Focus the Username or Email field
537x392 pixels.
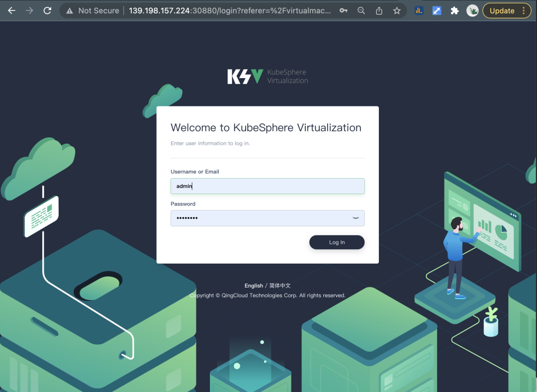tap(268, 186)
